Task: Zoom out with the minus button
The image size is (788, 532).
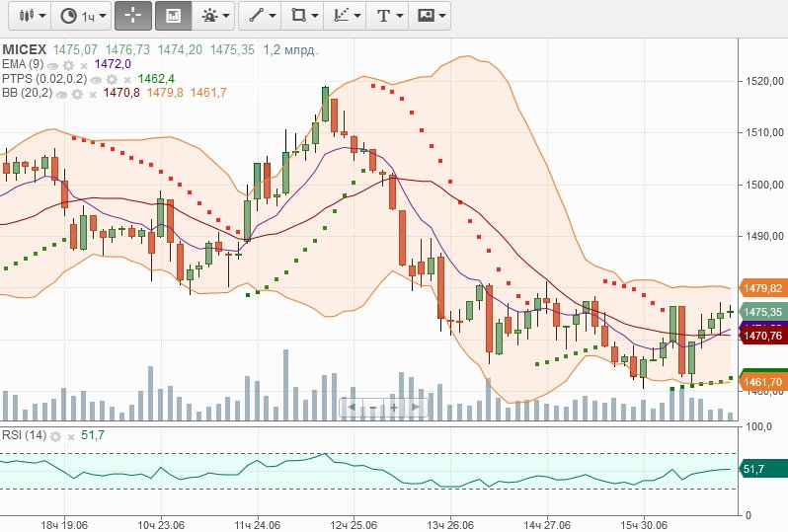Action: [x=371, y=407]
